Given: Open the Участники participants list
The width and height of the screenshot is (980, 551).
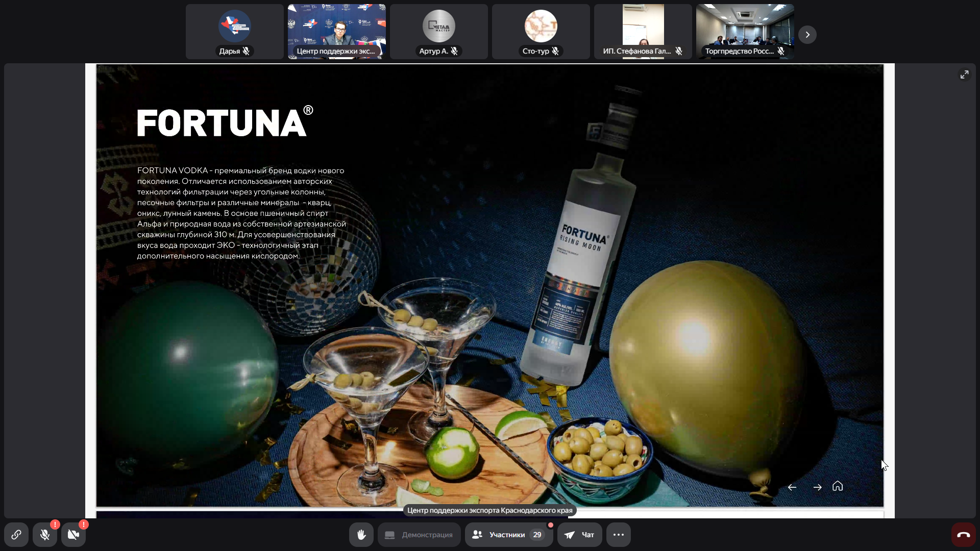Looking at the screenshot, I should pos(508,535).
